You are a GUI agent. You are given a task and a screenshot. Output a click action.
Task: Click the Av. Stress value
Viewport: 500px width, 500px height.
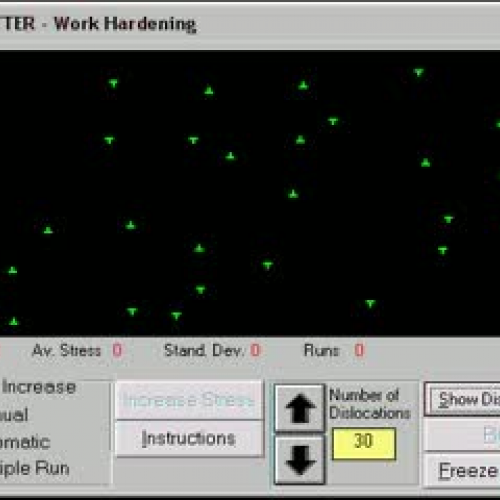tap(117, 350)
